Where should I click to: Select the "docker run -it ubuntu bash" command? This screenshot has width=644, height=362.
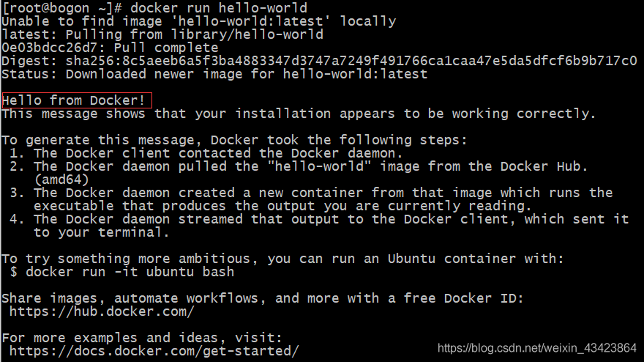click(130, 272)
